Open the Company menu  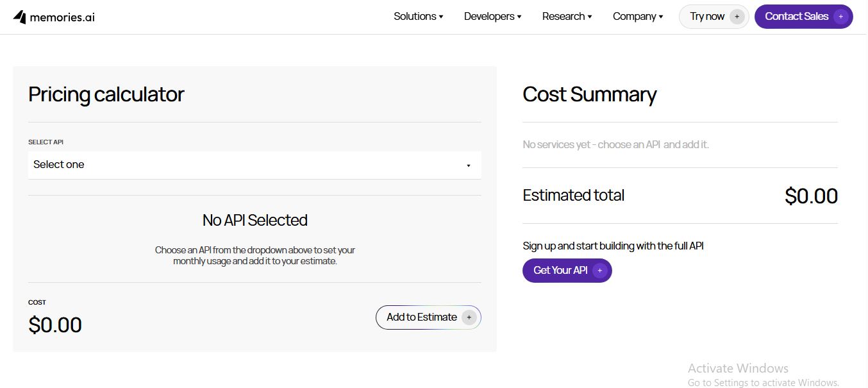pyautogui.click(x=638, y=17)
